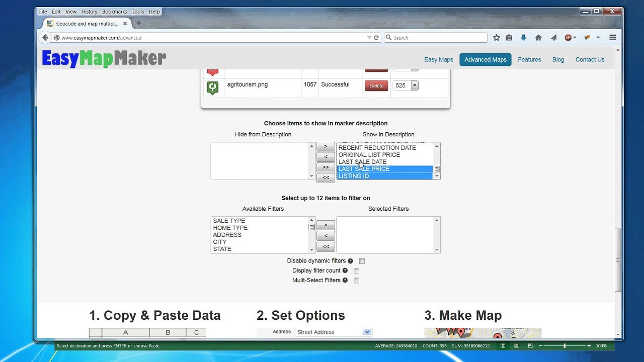Open the Firefox hamburger menu

tap(613, 38)
